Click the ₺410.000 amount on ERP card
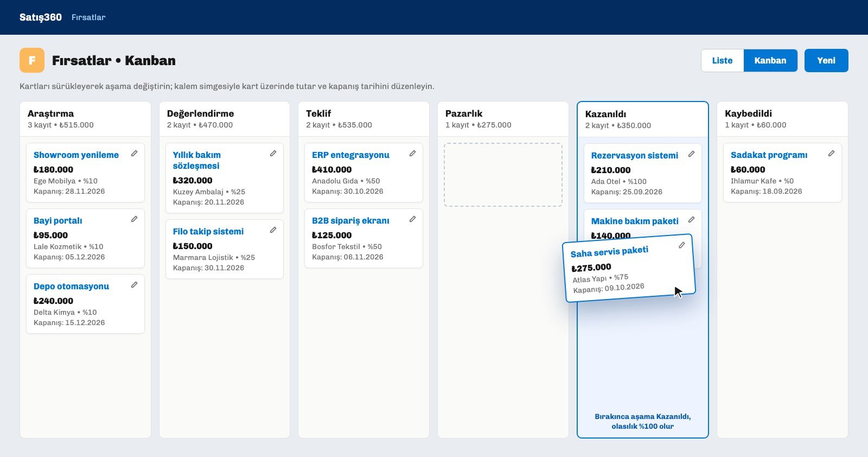 332,170
